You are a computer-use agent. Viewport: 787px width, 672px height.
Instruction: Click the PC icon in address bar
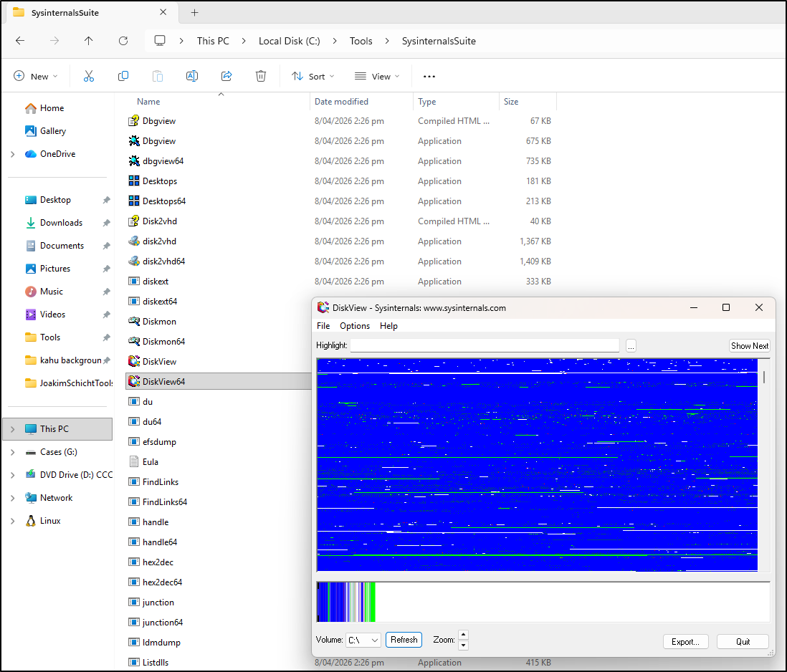pyautogui.click(x=160, y=41)
